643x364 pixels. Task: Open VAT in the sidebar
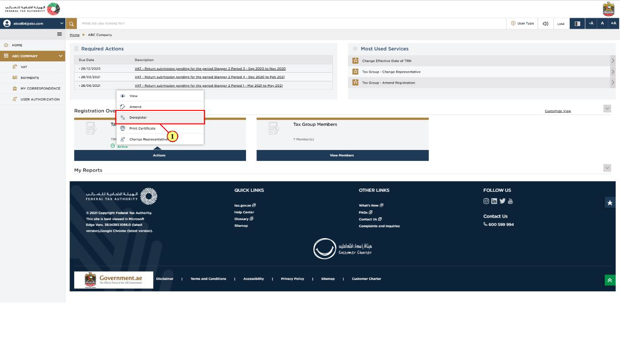click(x=24, y=67)
